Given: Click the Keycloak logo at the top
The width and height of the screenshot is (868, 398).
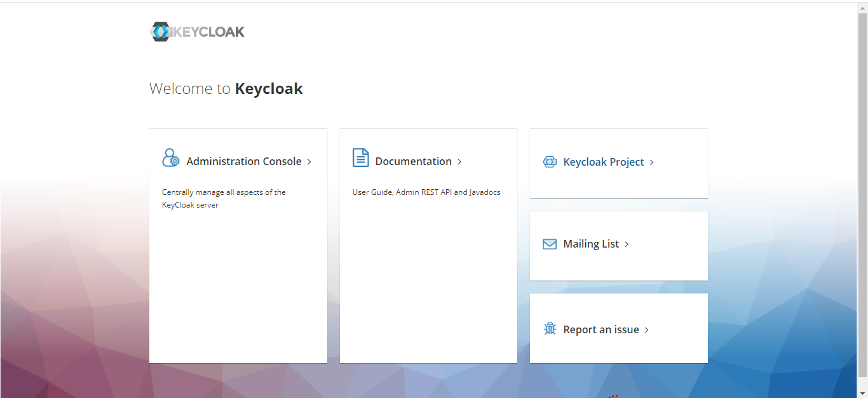Looking at the screenshot, I should 197,31.
